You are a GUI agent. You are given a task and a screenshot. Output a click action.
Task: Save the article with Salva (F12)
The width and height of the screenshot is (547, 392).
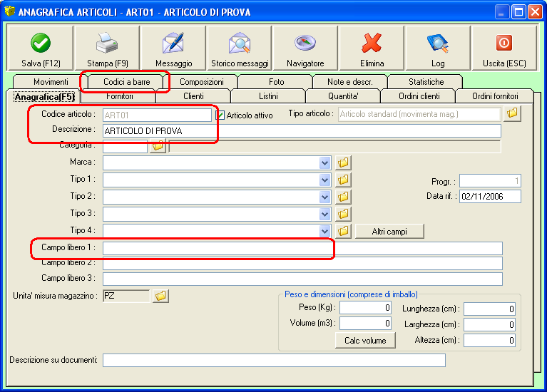click(41, 48)
